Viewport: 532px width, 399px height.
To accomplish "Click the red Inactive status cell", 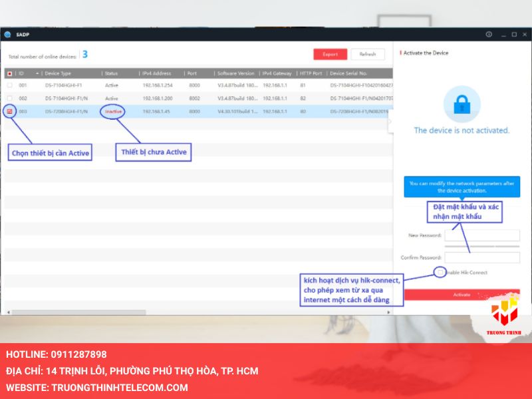I will (x=113, y=111).
